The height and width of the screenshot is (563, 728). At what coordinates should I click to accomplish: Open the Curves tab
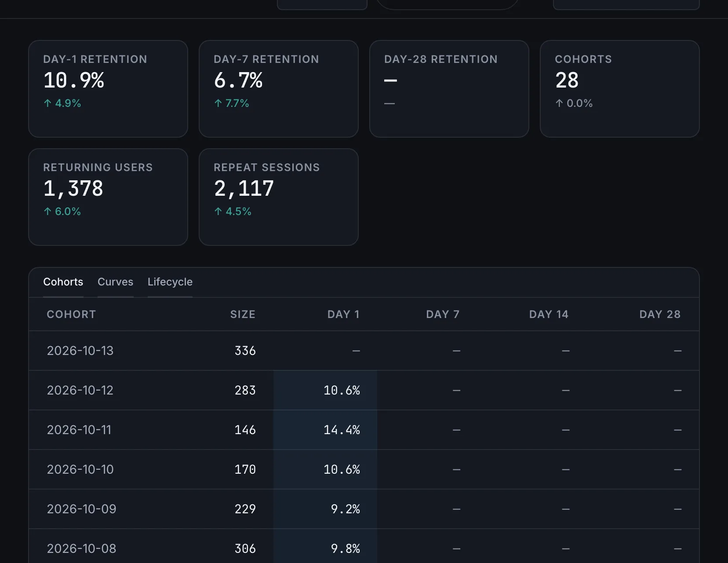tap(115, 282)
